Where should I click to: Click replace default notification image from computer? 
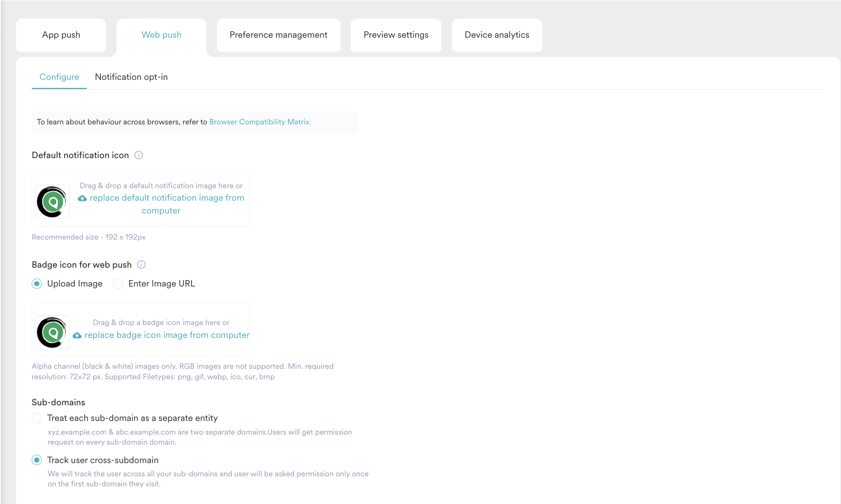[167, 198]
